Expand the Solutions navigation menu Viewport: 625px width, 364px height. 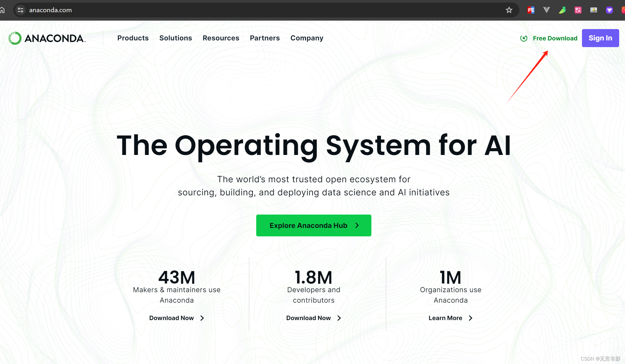pos(176,38)
